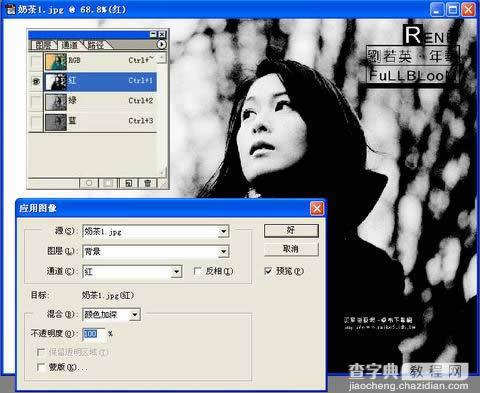Image resolution: width=480 pixels, height=393 pixels.
Task: Show the Green channel visibility box
Action: click(36, 101)
